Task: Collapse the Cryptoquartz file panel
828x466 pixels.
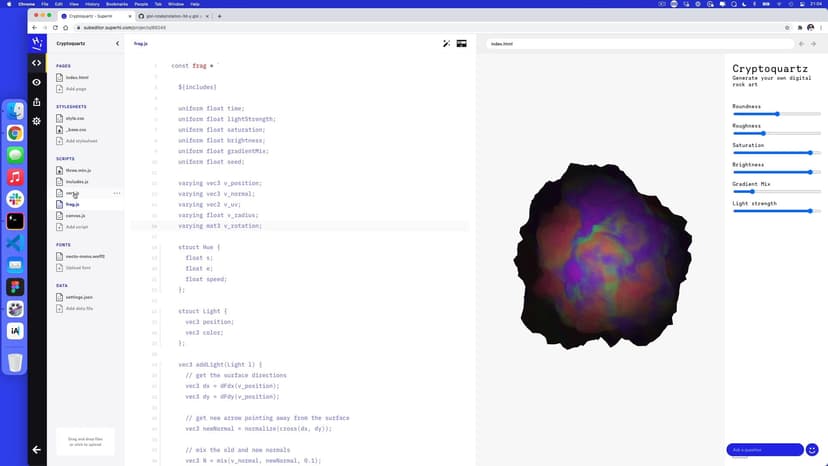Action: coord(117,44)
